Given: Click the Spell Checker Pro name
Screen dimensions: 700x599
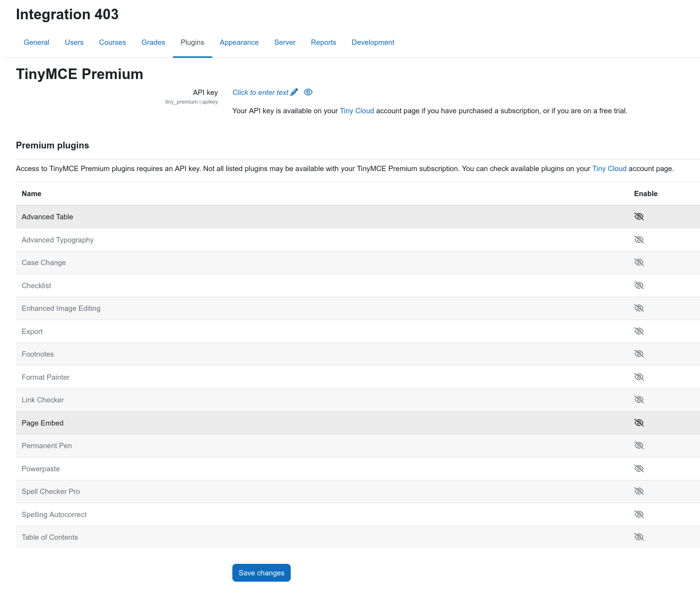Looking at the screenshot, I should coord(51,492).
